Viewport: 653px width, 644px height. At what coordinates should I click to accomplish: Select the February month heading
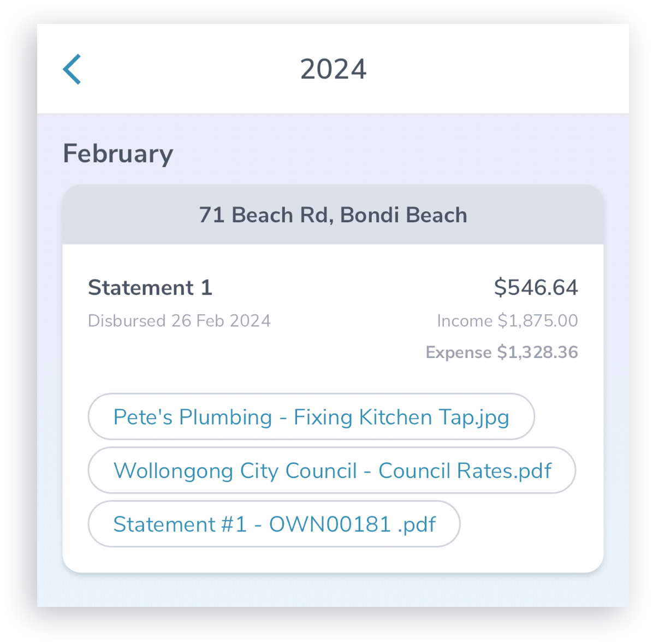[118, 153]
